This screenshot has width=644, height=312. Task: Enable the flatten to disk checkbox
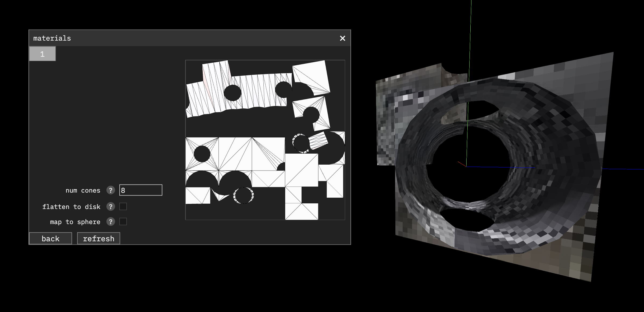click(x=123, y=207)
